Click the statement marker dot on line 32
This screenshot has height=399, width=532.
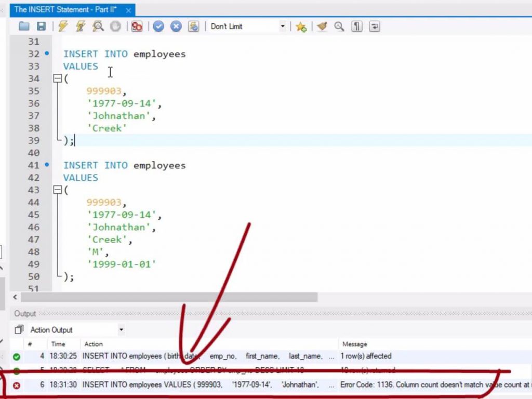[47, 54]
